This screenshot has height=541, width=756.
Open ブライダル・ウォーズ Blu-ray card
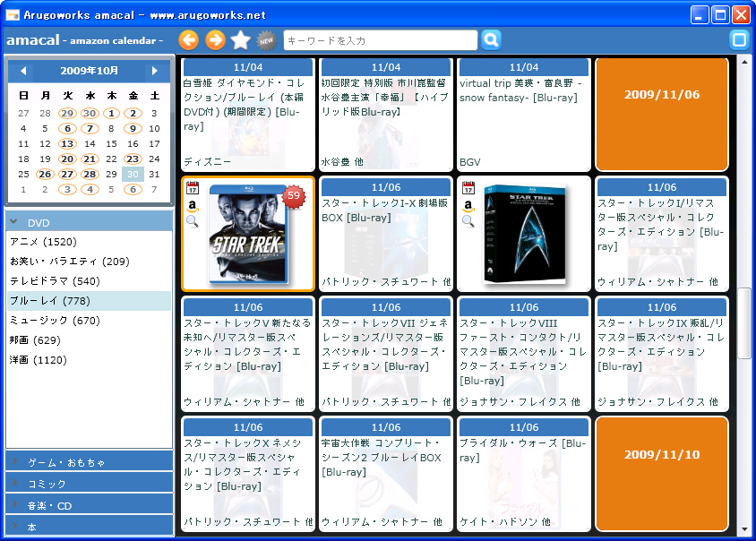[524, 474]
